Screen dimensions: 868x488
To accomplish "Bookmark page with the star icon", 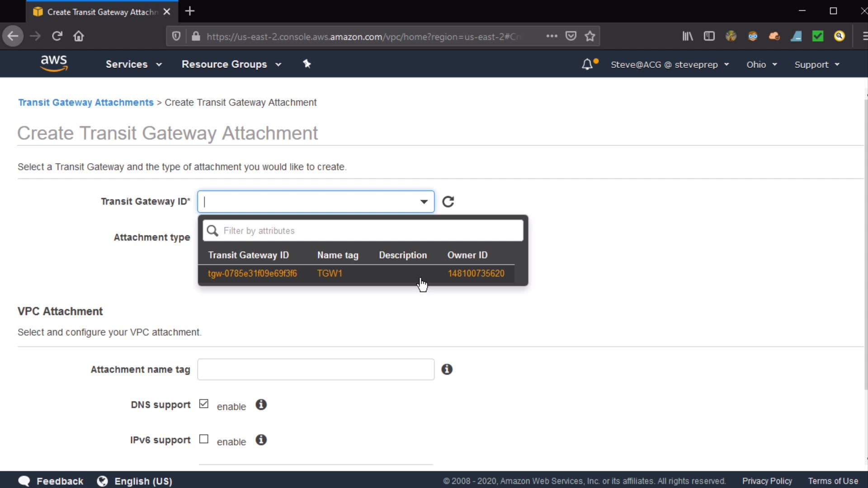I will (x=590, y=36).
